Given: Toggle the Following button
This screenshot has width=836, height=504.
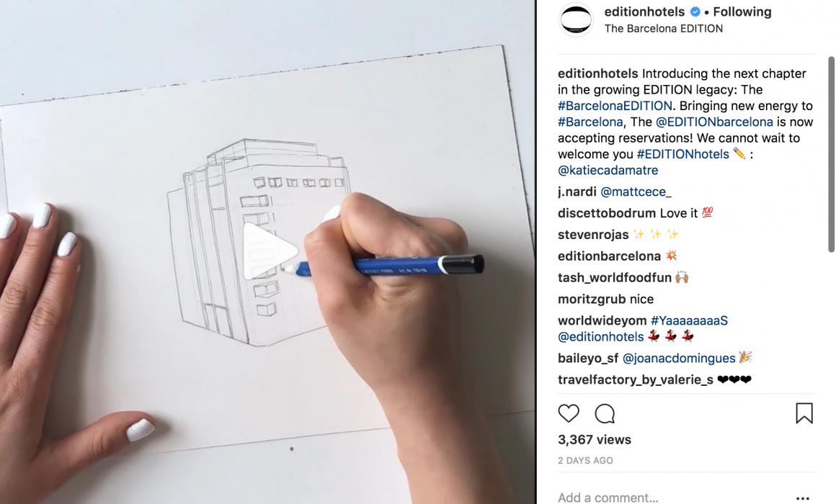Looking at the screenshot, I should pyautogui.click(x=742, y=12).
